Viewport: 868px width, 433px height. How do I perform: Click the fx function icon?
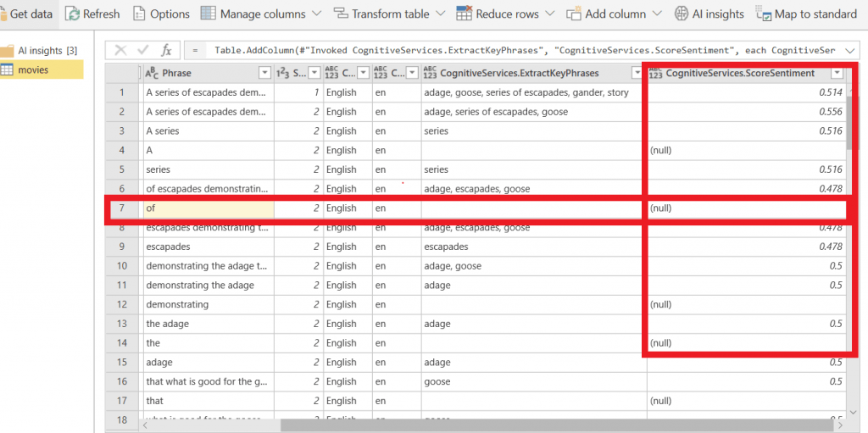(x=166, y=51)
